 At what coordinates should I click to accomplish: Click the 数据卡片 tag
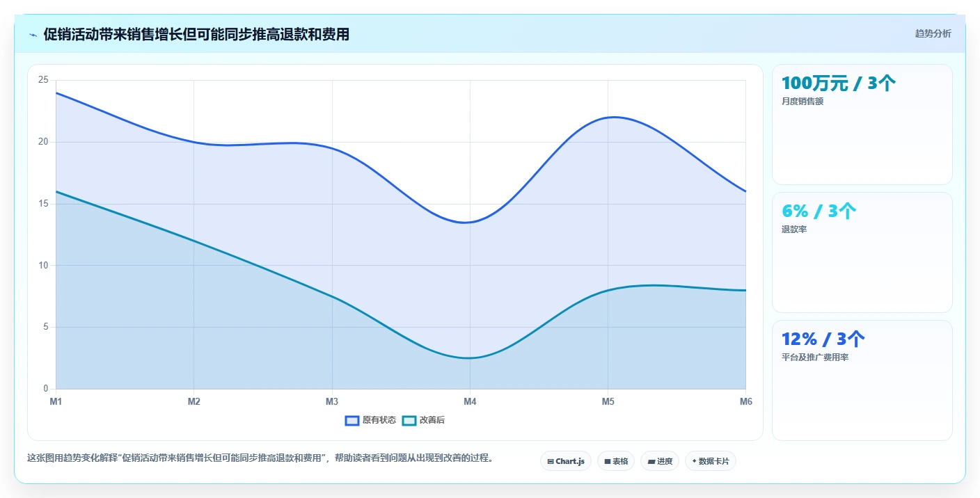[x=711, y=461]
